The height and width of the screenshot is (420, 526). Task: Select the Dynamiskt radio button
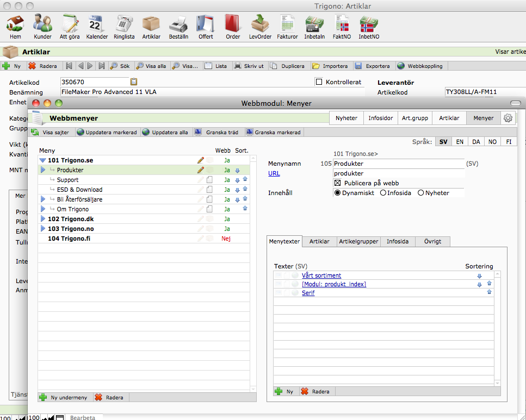point(337,193)
